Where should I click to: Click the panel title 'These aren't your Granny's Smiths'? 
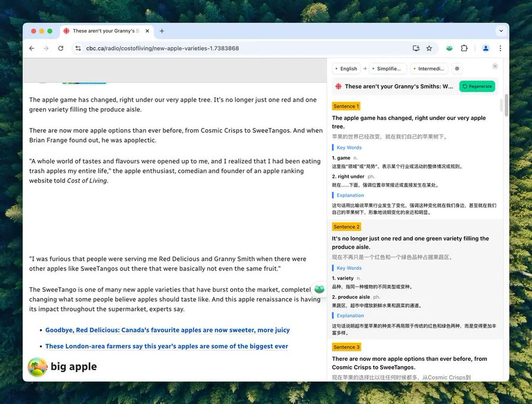click(399, 86)
